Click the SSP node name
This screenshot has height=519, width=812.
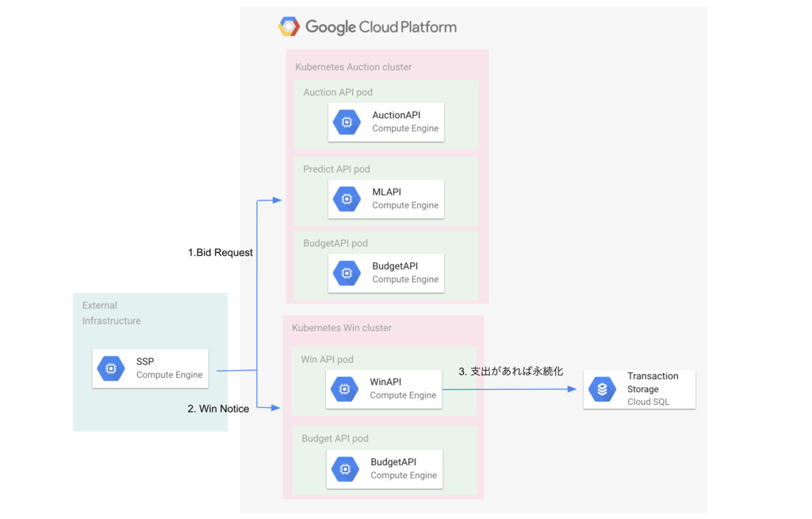click(x=145, y=361)
